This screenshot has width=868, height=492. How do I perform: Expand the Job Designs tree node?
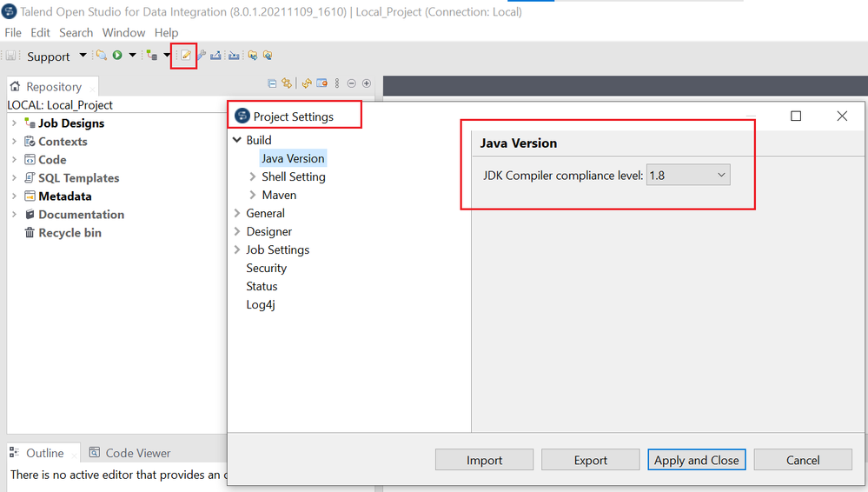point(15,123)
